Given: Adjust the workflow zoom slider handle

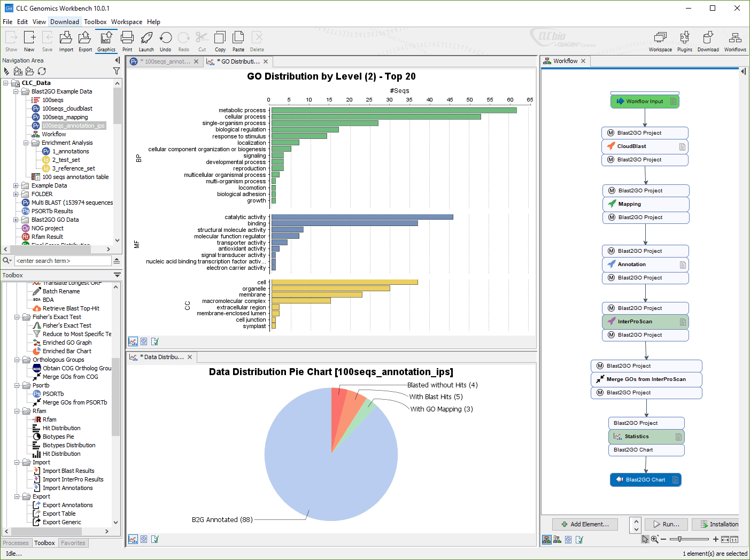Looking at the screenshot, I should point(679,539).
